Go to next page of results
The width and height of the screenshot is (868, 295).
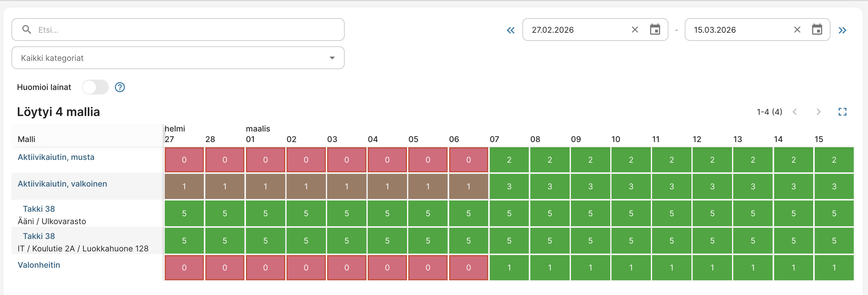pyautogui.click(x=818, y=112)
